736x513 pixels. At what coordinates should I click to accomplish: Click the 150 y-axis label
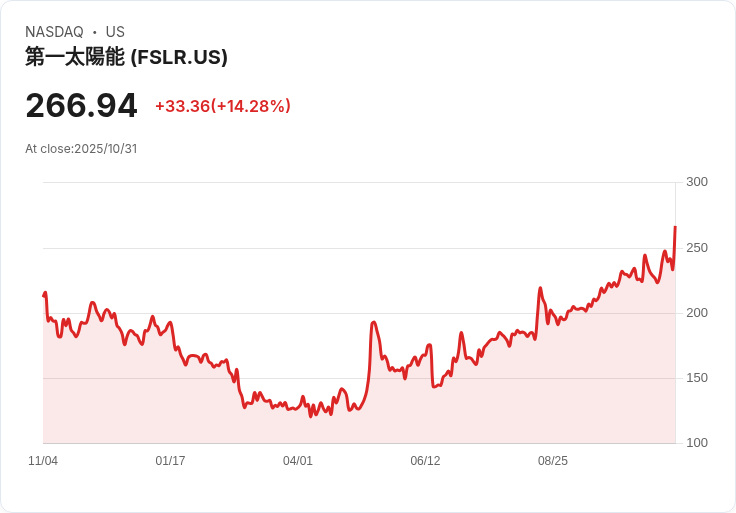point(697,378)
